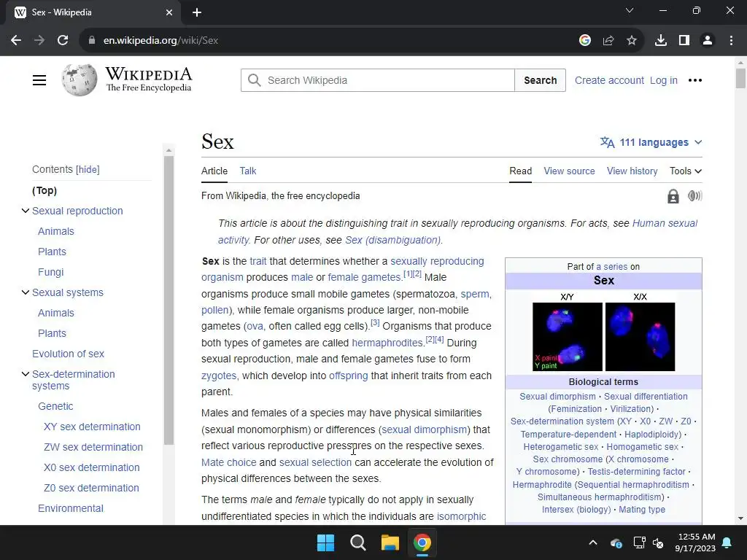
Task: Show hidden system tray icons
Action: [x=593, y=542]
